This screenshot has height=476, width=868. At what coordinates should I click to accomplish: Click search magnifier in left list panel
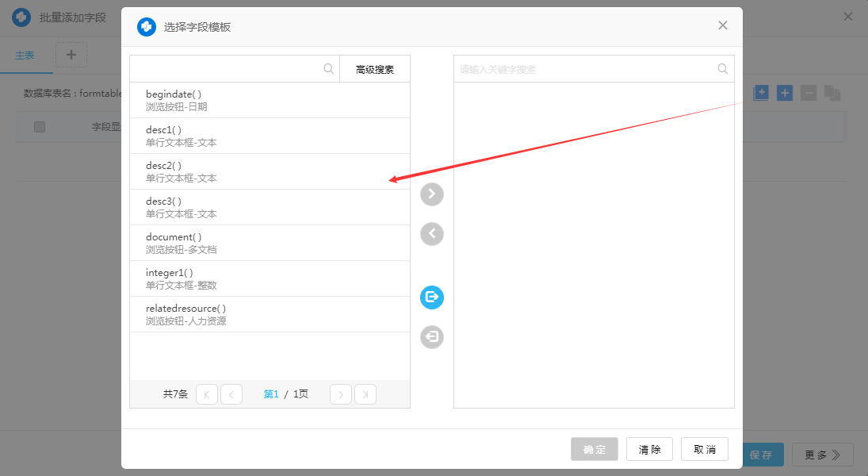pyautogui.click(x=329, y=69)
